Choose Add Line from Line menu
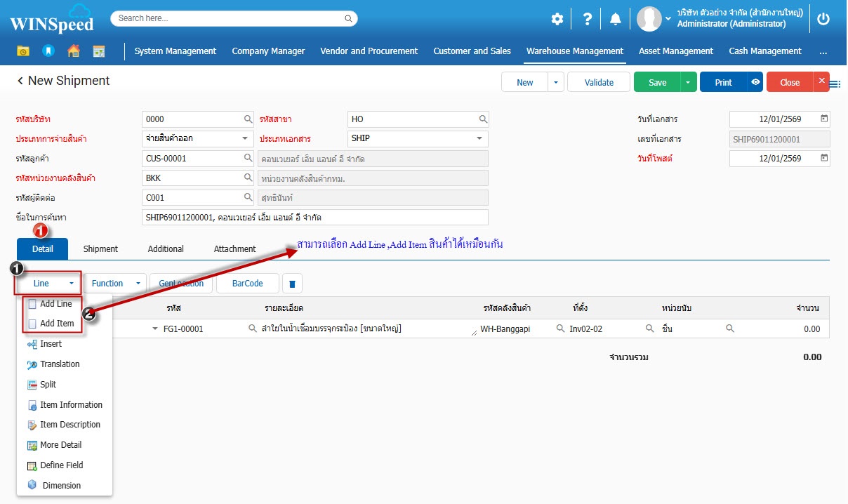 point(55,304)
